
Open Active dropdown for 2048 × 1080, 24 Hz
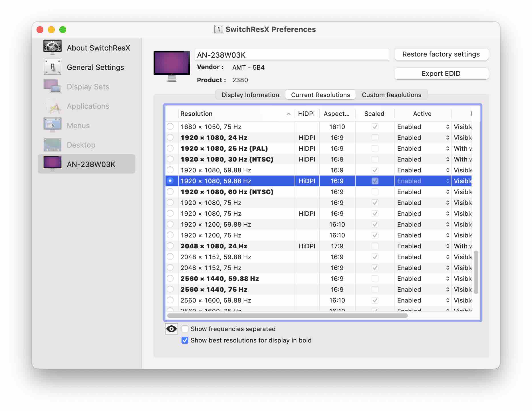pos(423,246)
